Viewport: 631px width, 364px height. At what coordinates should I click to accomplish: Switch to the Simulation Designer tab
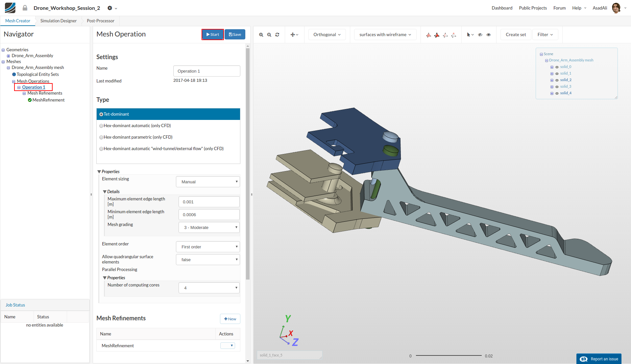pyautogui.click(x=59, y=21)
